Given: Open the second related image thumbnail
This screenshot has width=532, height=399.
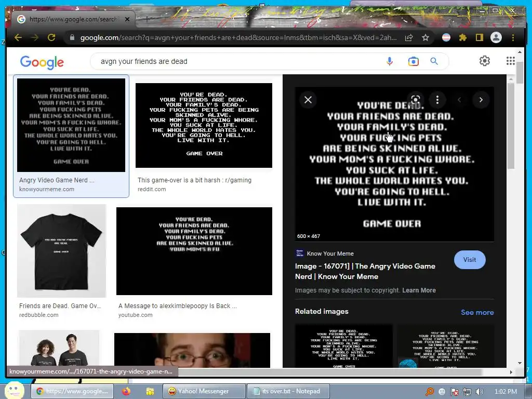Looking at the screenshot, I should (445, 346).
